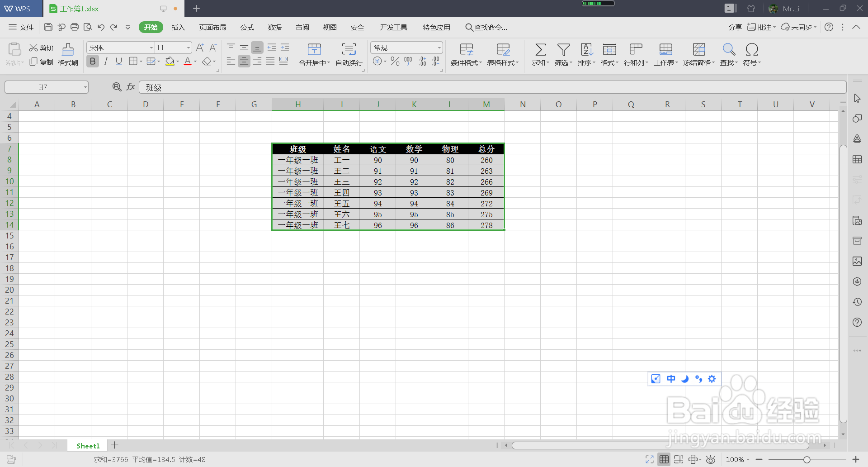The height and width of the screenshot is (467, 868).
Task: Open the number format dropdown (常规)
Action: pos(439,48)
